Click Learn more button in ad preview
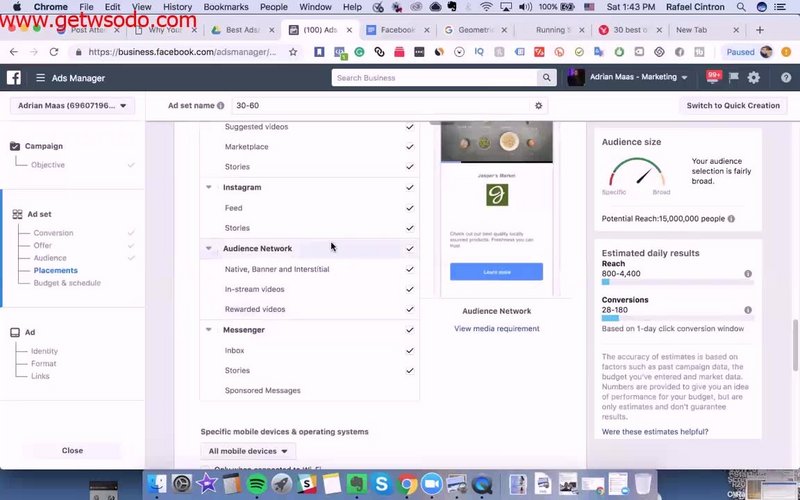This screenshot has height=500, width=800. [x=496, y=272]
